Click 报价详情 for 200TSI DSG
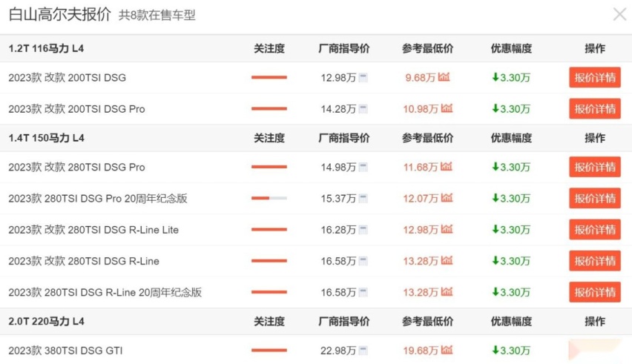Image resolution: width=632 pixels, height=364 pixels. [595, 77]
